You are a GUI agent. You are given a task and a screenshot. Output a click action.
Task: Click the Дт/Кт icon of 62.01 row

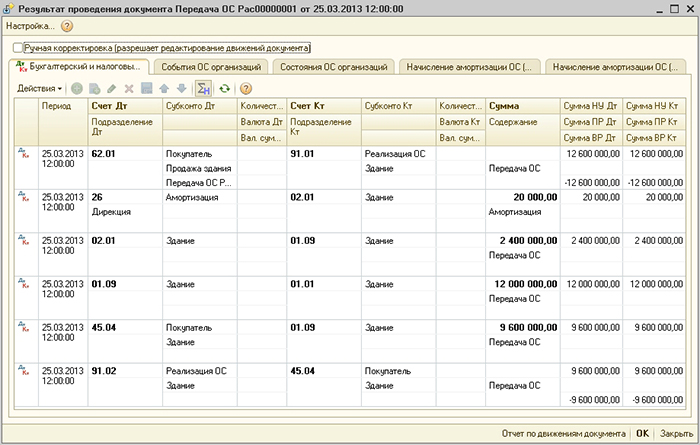tap(24, 154)
